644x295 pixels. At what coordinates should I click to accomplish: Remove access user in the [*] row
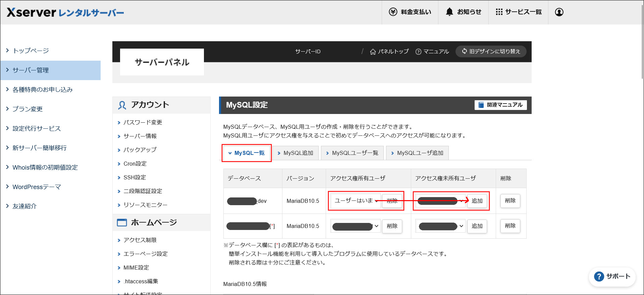(x=392, y=226)
